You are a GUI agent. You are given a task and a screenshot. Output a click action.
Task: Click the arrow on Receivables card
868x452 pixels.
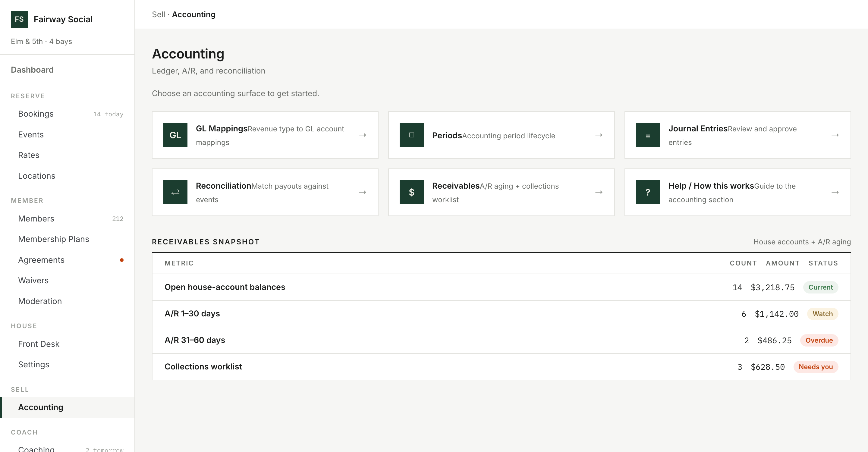pyautogui.click(x=599, y=192)
